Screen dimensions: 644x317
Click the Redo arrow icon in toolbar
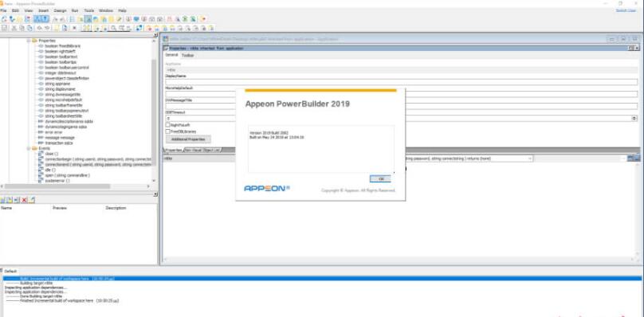pos(47,28)
